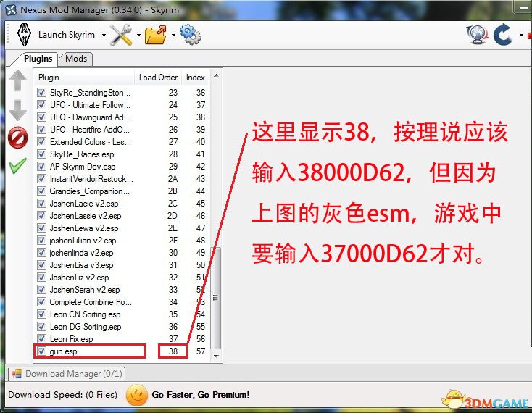The height and width of the screenshot is (413, 532).
Task: Open the gear settings icon
Action: pyautogui.click(x=191, y=35)
